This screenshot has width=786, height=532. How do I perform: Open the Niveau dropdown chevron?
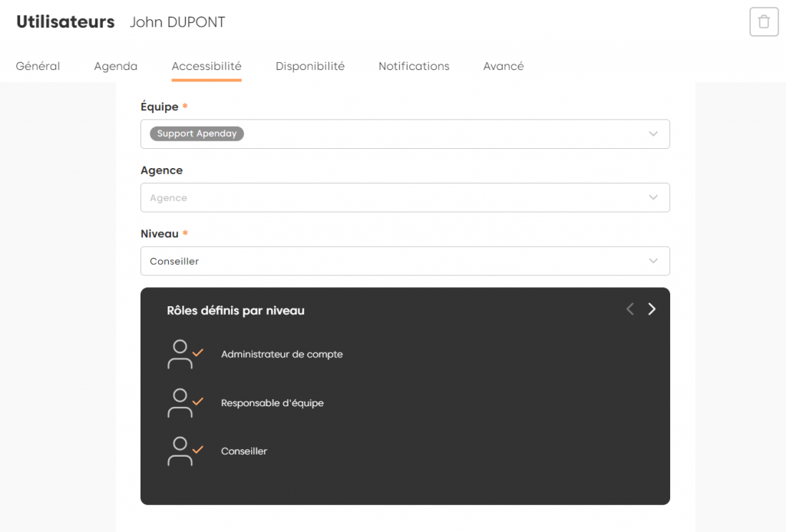tap(653, 261)
